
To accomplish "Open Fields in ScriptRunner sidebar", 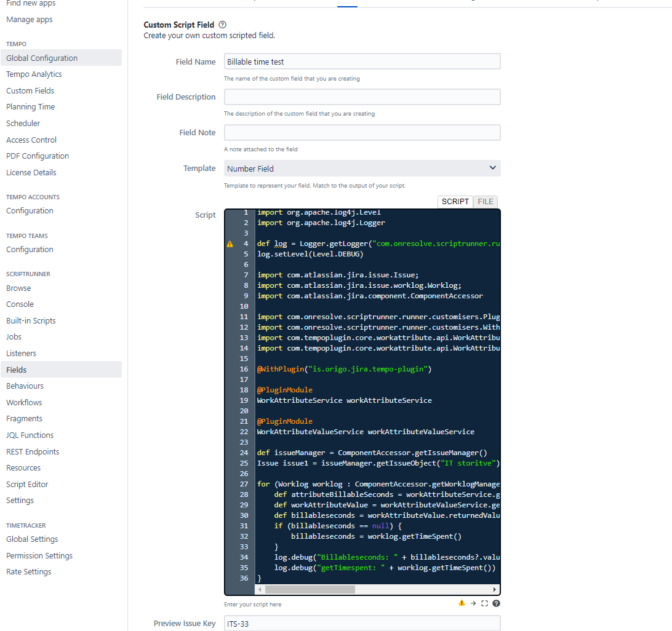I will 17,370.
